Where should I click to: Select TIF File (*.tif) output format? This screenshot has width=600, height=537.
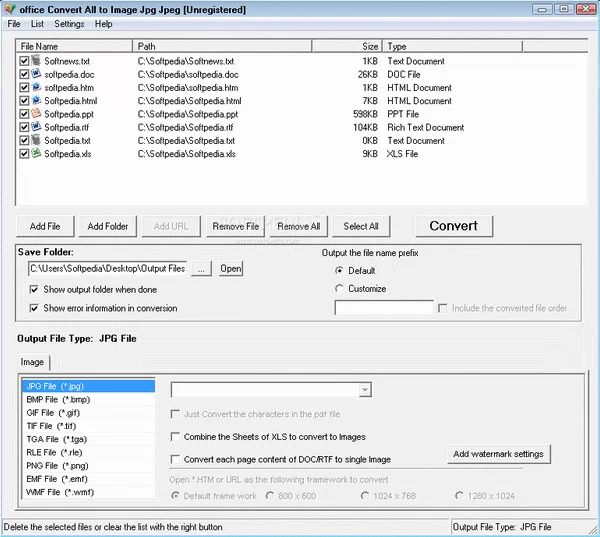pos(88,426)
